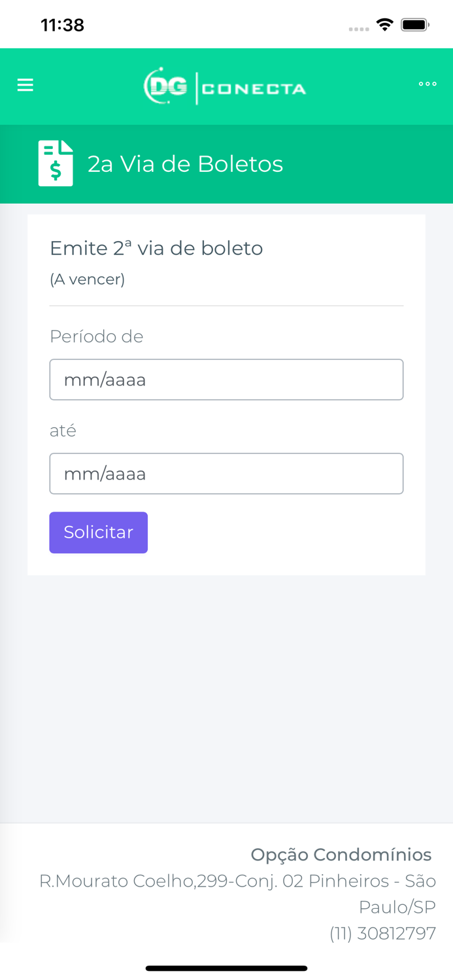The width and height of the screenshot is (453, 980).
Task: Click the Paulo/SP text in footer
Action: [397, 907]
